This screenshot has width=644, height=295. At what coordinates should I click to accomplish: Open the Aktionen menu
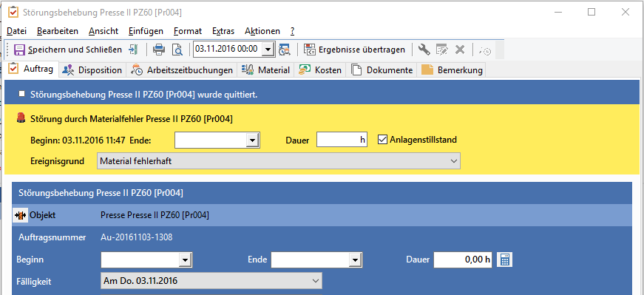click(262, 31)
